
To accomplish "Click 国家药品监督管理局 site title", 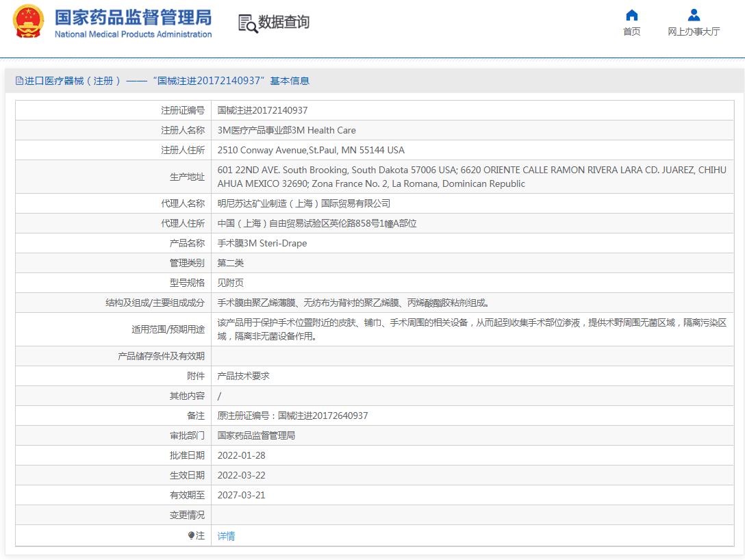I will (x=133, y=18).
